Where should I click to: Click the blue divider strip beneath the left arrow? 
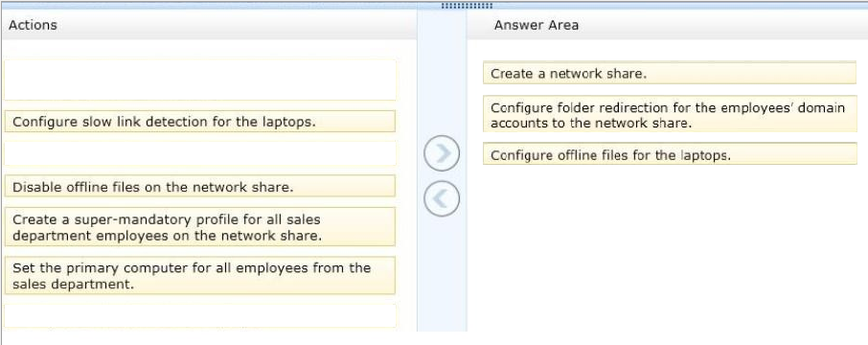pos(442,274)
